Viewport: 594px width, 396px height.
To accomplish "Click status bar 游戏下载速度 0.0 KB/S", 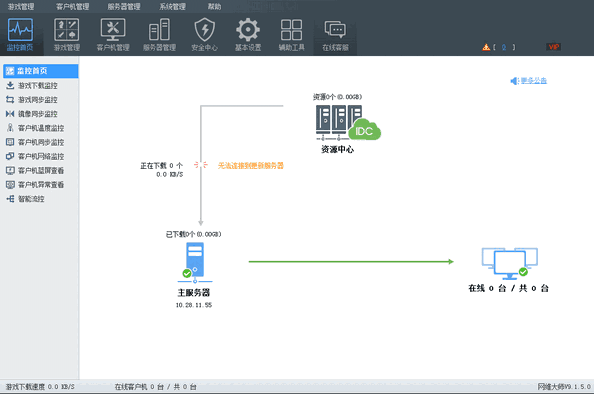I will (40, 387).
